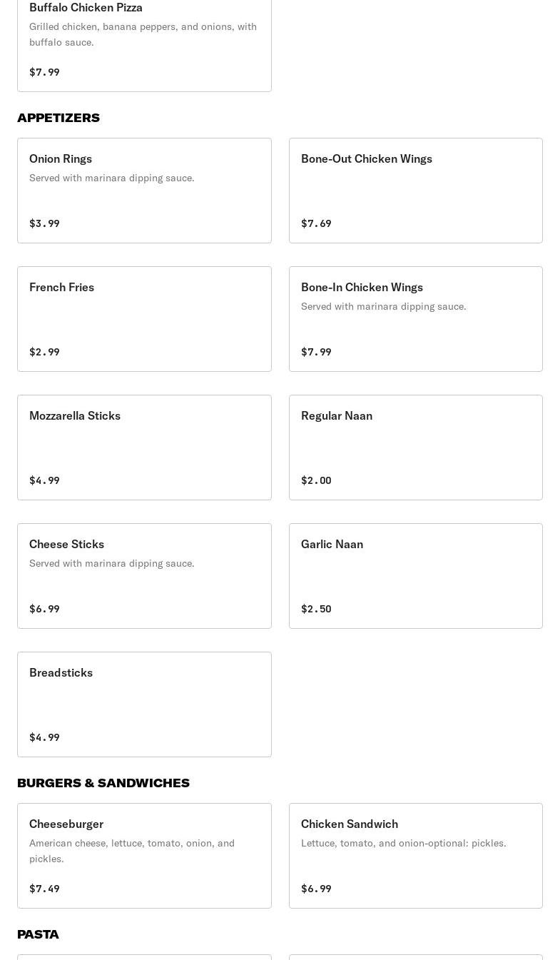Open the Breadsticks menu item
560x960 pixels.
pos(144,704)
